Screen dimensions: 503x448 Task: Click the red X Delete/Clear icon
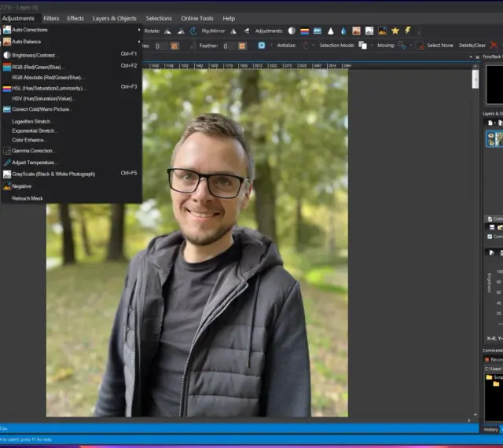[x=494, y=46]
